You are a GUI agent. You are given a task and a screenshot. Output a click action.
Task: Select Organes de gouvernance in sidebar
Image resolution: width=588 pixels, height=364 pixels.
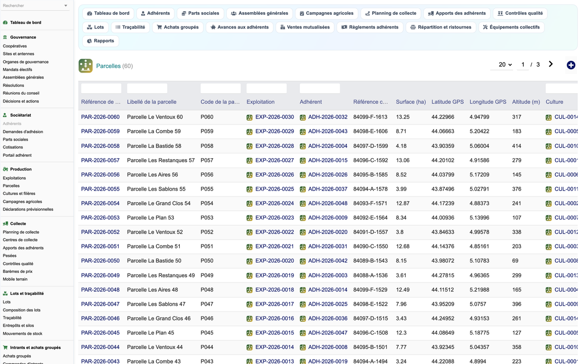pyautogui.click(x=25, y=62)
